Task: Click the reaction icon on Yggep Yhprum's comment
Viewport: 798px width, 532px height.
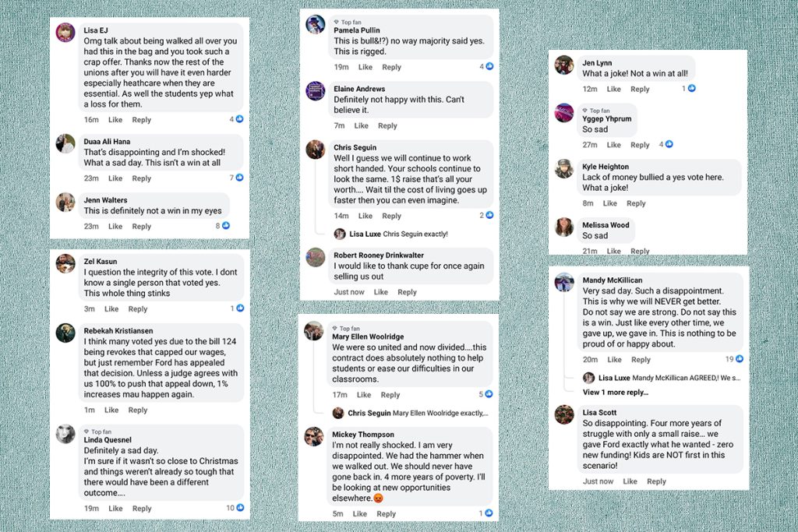Action: click(x=669, y=144)
